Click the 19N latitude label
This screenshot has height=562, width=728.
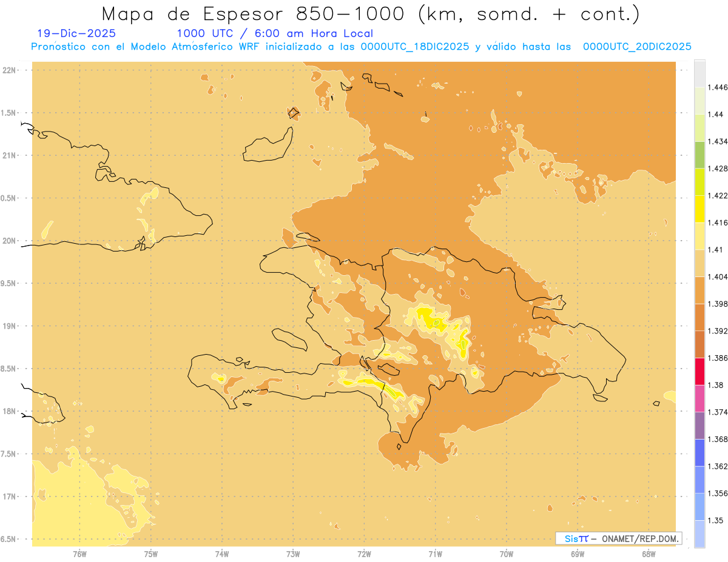(x=10, y=326)
